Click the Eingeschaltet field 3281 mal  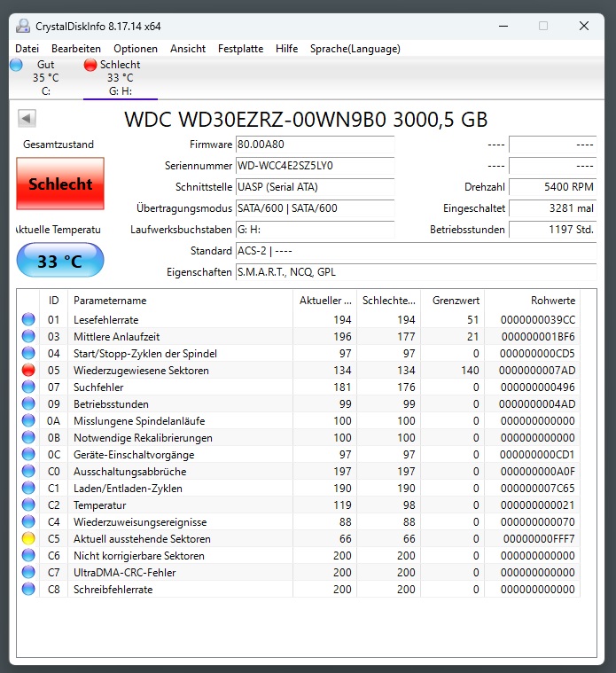point(552,208)
